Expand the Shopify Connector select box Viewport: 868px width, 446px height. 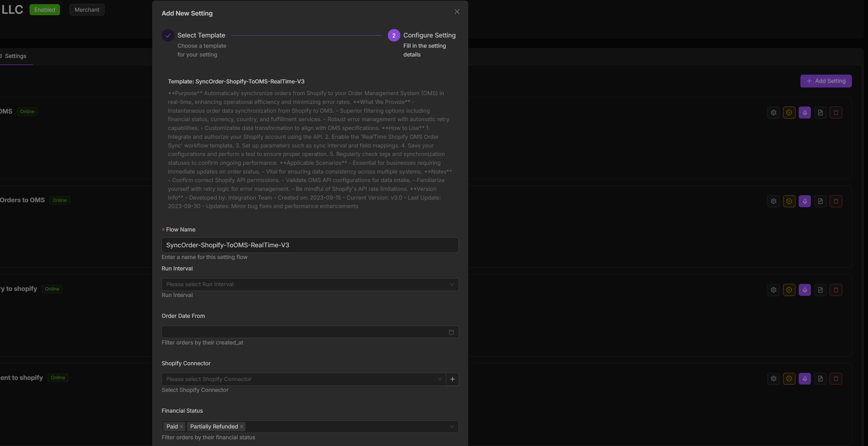(303, 379)
